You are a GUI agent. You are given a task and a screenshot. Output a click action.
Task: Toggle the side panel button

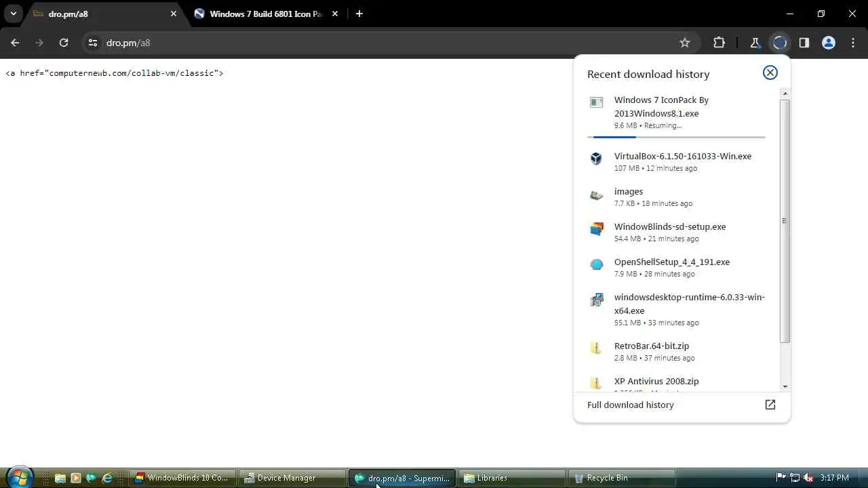pos(804,43)
